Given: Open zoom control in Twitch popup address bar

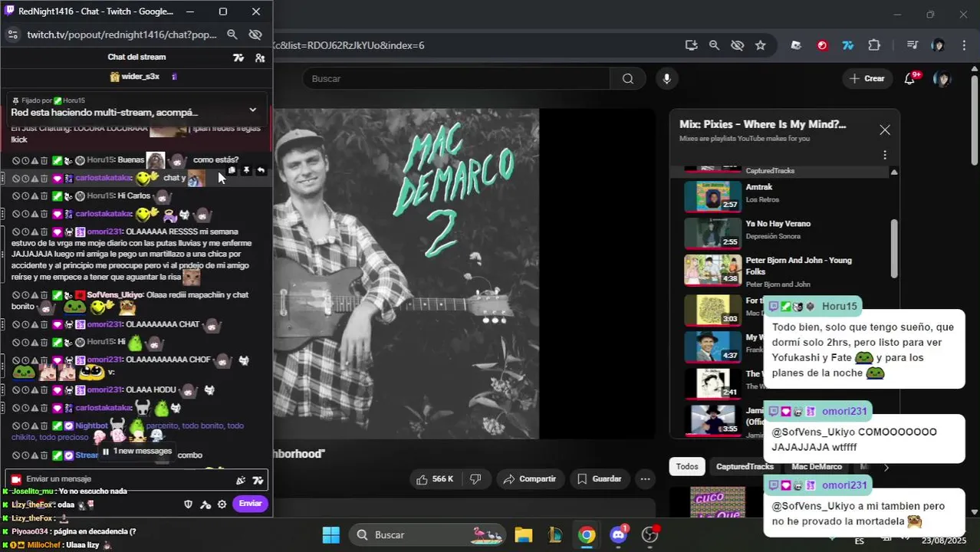Looking at the screenshot, I should 232,34.
